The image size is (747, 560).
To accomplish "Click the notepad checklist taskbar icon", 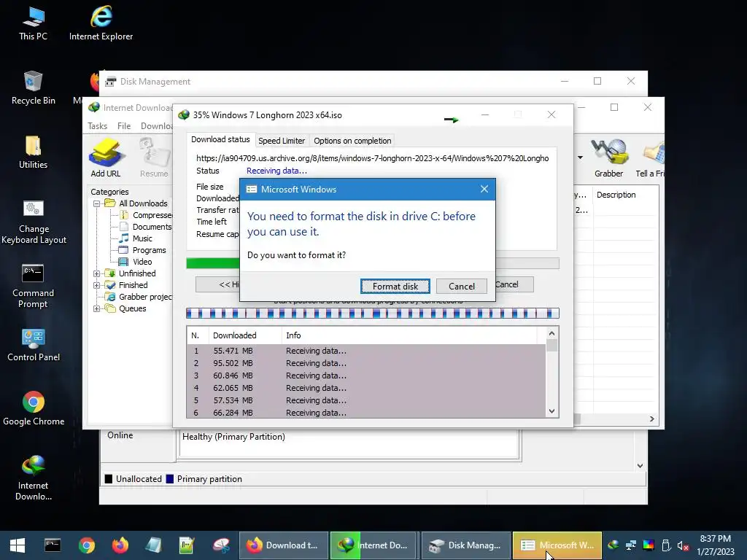I will (x=187, y=545).
